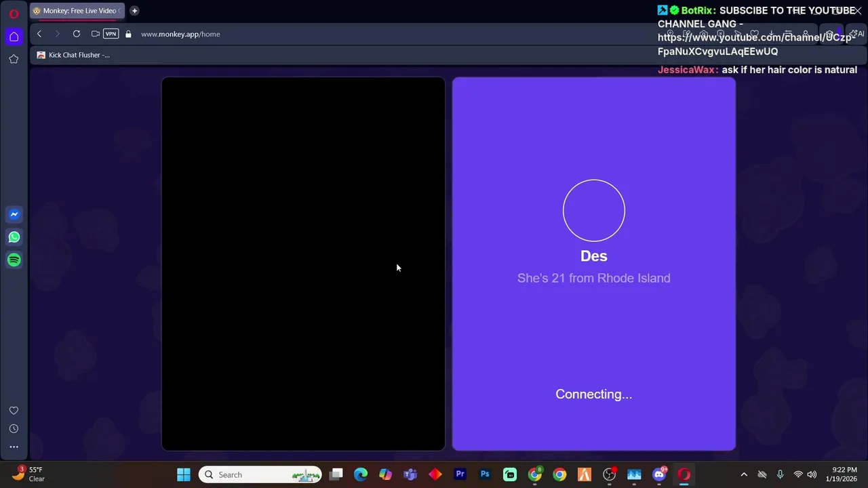Toggle the VPN badge in address bar
868x488 pixels.
(111, 34)
